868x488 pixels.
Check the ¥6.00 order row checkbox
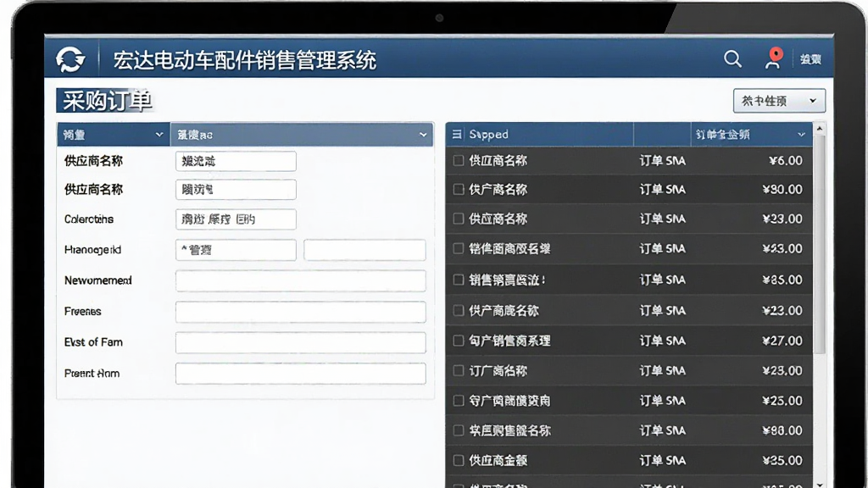[x=459, y=160]
